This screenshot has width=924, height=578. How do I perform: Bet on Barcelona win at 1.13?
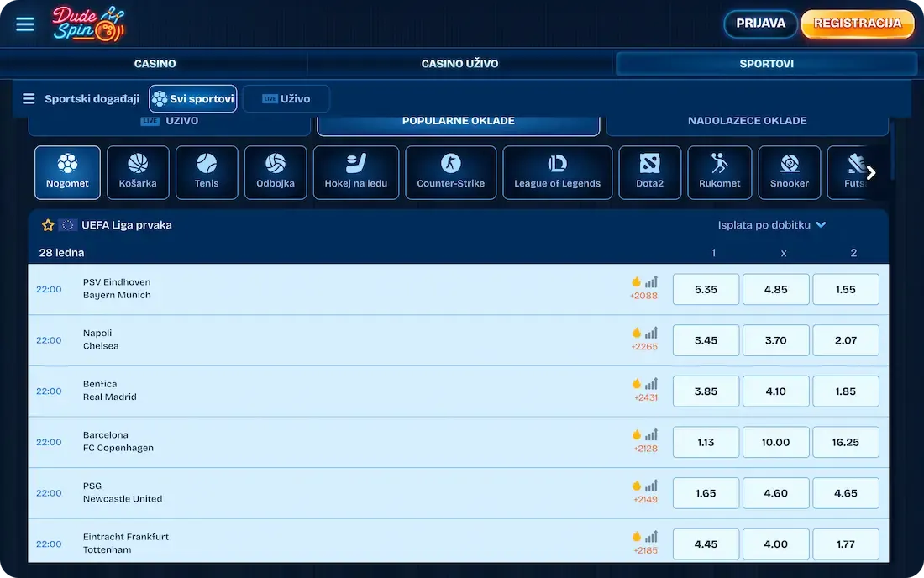click(706, 442)
